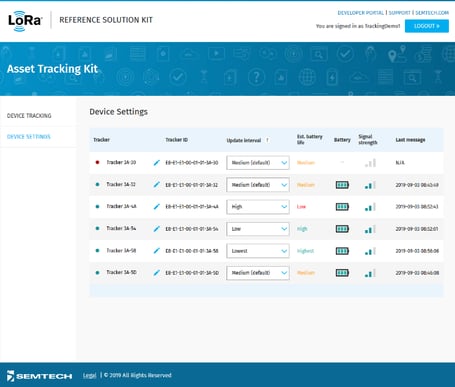Open update interval dropdown for Tracker 3A-32
The image size is (455, 387).
pyautogui.click(x=258, y=185)
